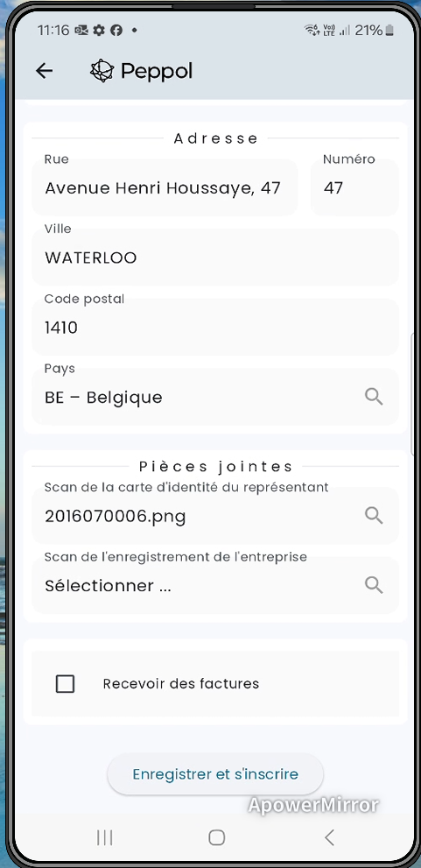Screen dimensions: 421x868
Task: Check the Recevoir des factures checkbox
Action: click(x=66, y=684)
